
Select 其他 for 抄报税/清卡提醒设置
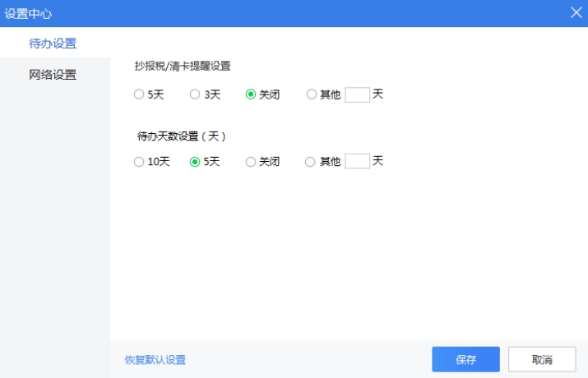[x=311, y=94]
